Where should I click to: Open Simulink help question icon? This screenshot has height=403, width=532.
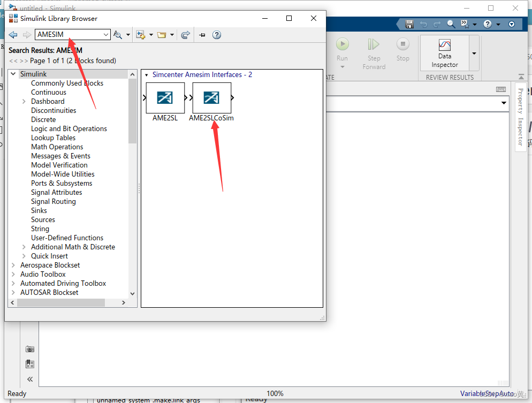pyautogui.click(x=488, y=24)
